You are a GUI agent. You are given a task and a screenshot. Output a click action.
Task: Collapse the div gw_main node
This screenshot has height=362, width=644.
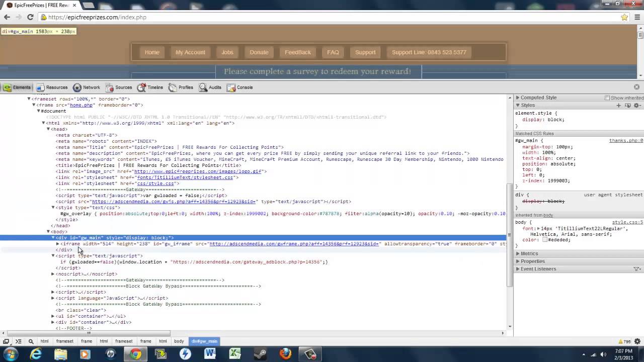click(53, 238)
